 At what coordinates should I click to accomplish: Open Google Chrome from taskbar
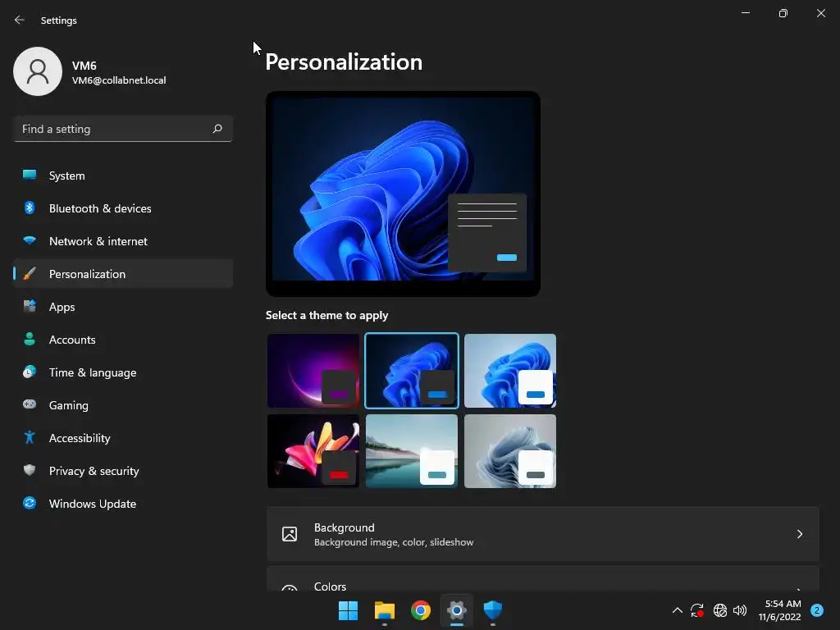421,610
